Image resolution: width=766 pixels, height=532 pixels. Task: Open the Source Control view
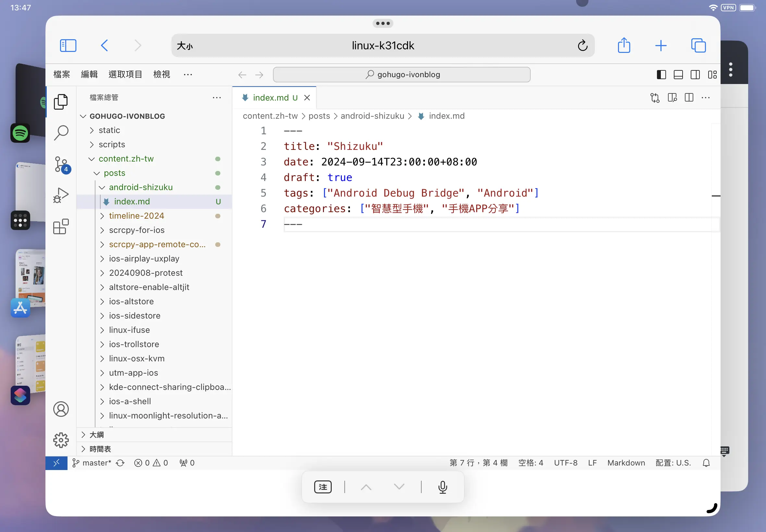(x=61, y=164)
